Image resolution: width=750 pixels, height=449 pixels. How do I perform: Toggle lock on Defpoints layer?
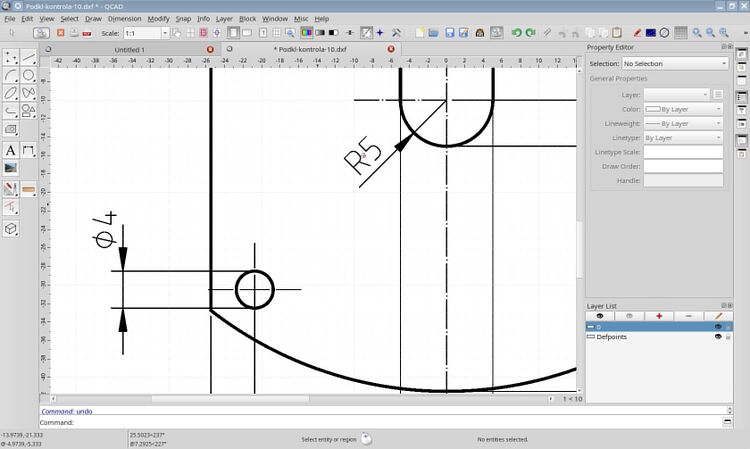pyautogui.click(x=729, y=338)
